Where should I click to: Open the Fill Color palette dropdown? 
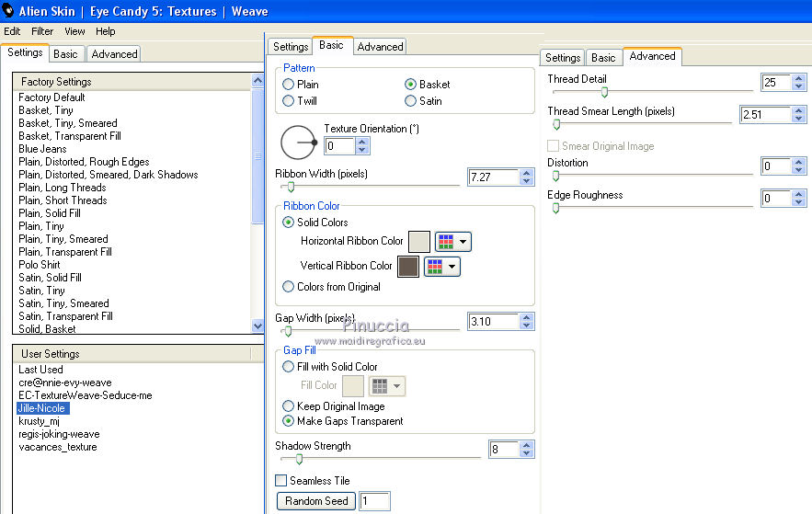click(x=387, y=386)
